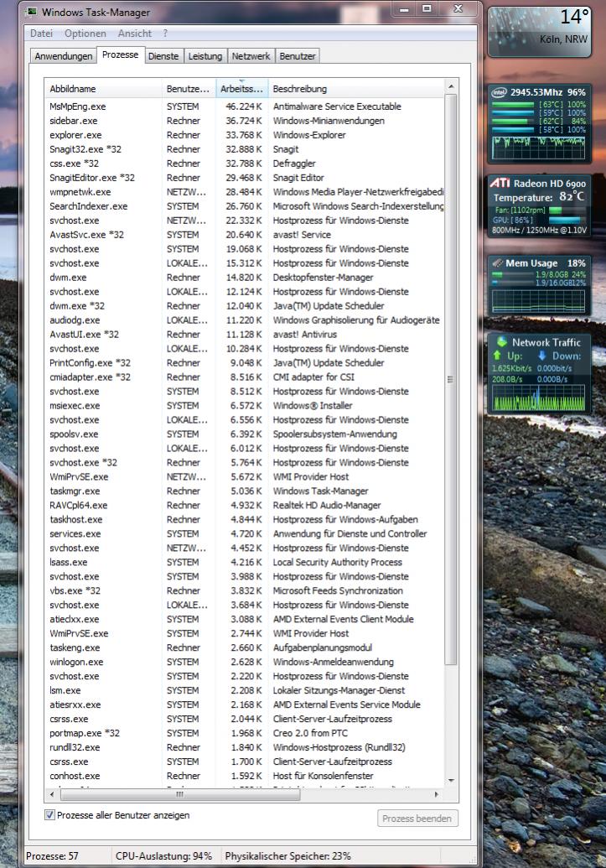
Task: Sort by Arbeitsspeicher column header
Action: coord(242,89)
